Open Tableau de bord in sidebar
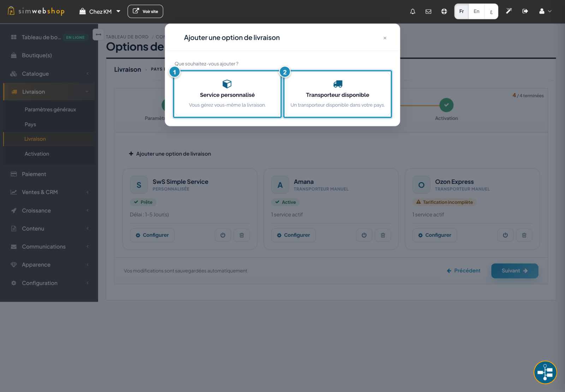This screenshot has height=392, width=565. pos(49,37)
